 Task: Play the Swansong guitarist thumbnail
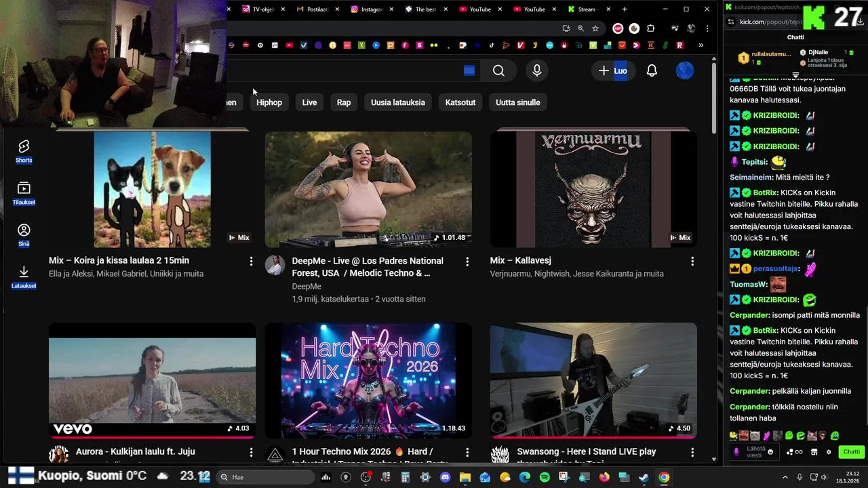tap(593, 380)
